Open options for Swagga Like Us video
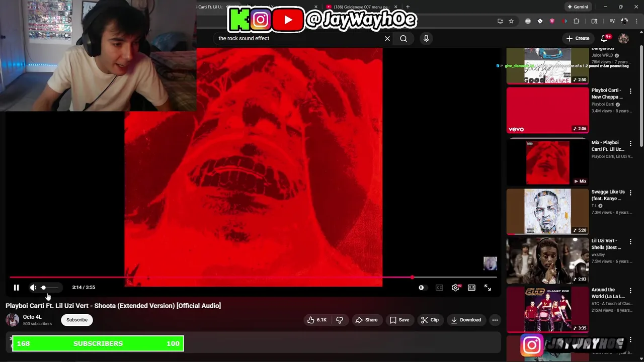Screen dimensions: 644x362 (630, 193)
